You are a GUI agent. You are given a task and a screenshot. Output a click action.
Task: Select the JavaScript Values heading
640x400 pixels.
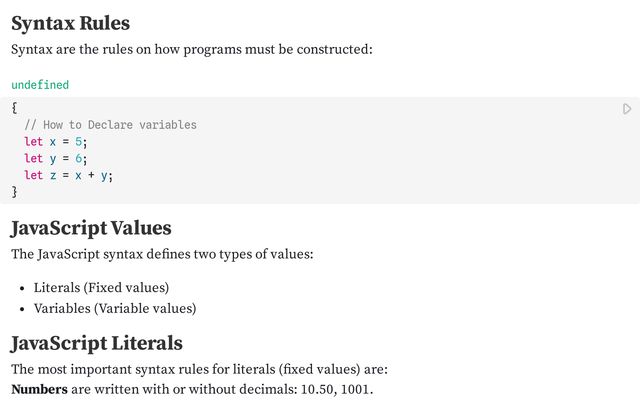tap(91, 228)
